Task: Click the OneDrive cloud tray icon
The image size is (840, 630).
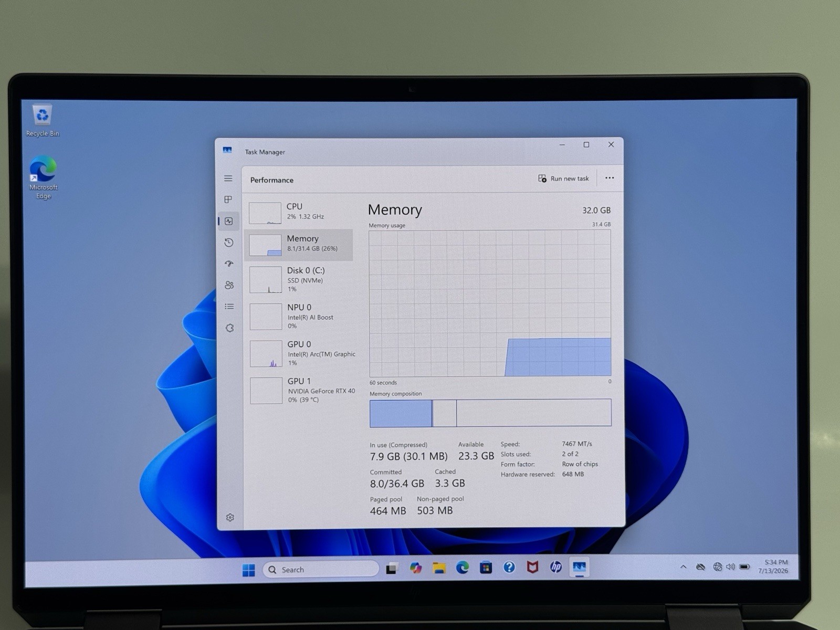Action: click(700, 567)
